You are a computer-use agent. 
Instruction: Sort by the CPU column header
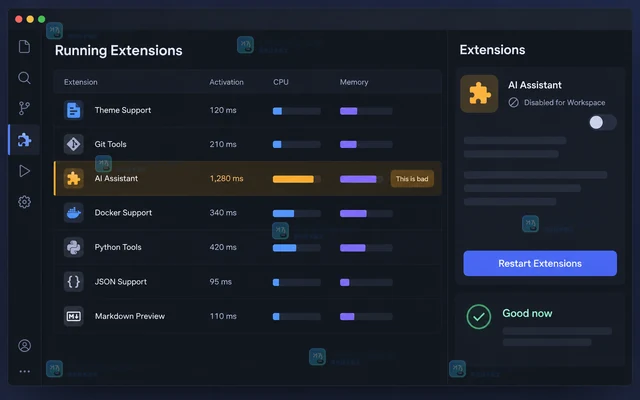281,82
